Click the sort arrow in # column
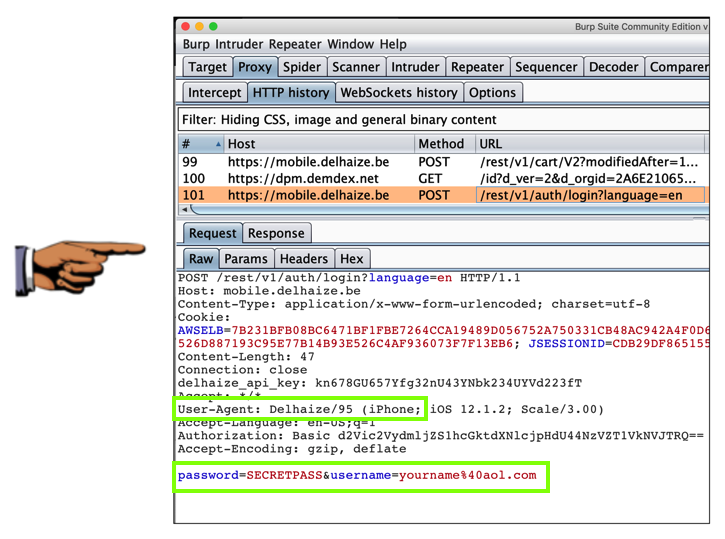Viewport: 725px width, 539px height. (218, 144)
